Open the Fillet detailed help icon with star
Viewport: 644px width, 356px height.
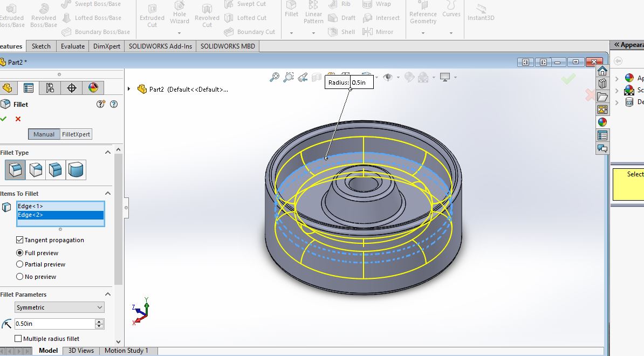click(x=101, y=104)
